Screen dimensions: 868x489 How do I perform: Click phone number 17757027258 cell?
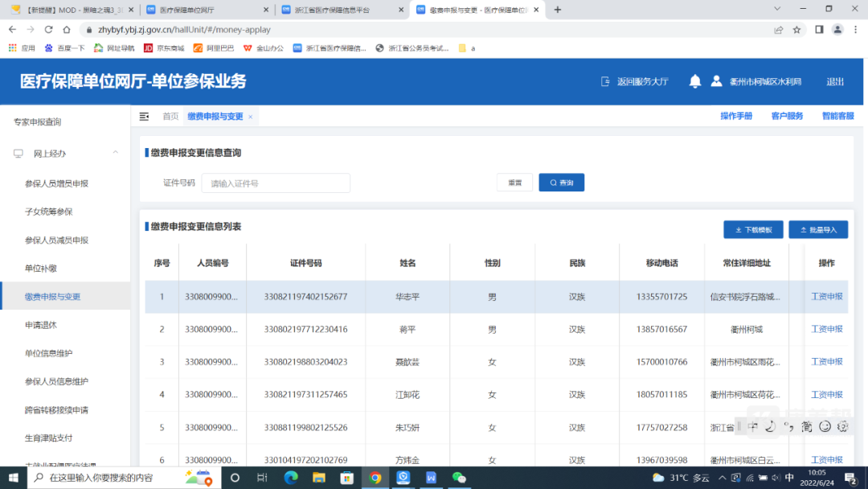pyautogui.click(x=661, y=427)
